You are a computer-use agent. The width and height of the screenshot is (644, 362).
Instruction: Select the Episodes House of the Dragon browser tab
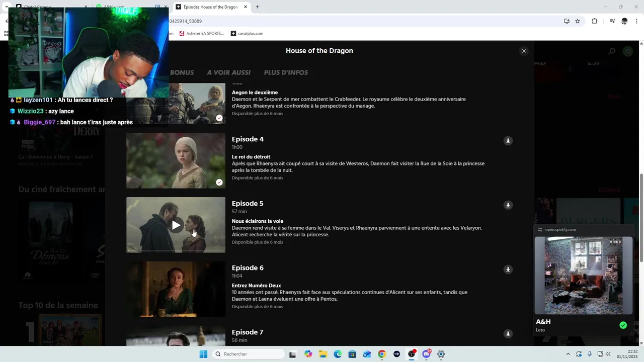click(x=211, y=7)
